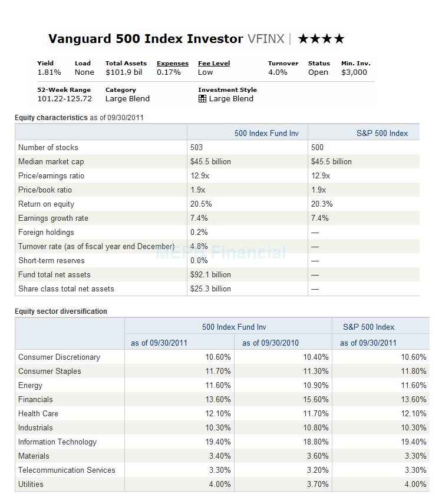Select the Information Technology sector row
The width and height of the screenshot is (442, 504).
[222, 442]
